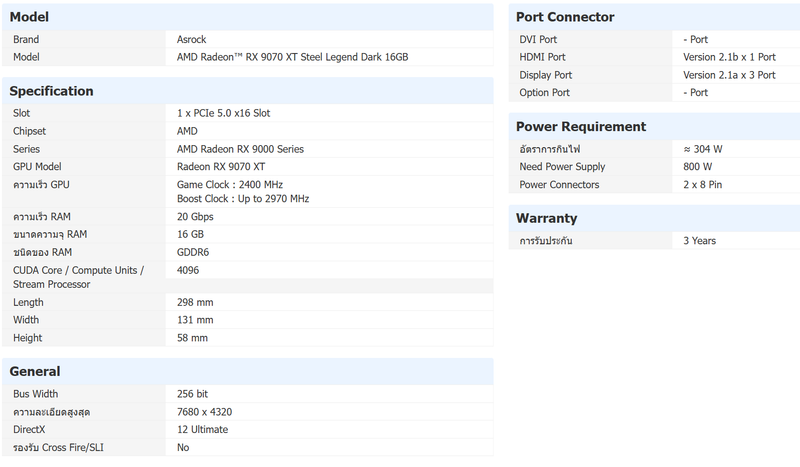Click the 298 mm Length value
Screen dimensions: 800x467
[x=195, y=302]
